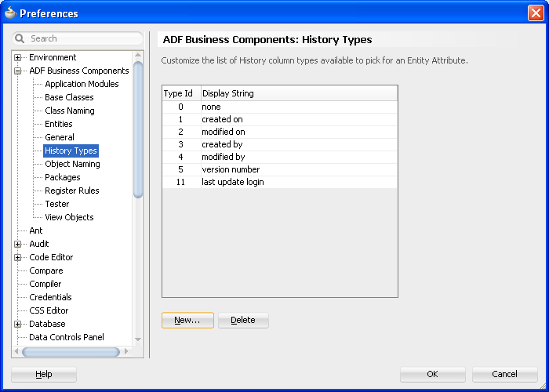Screen dimensions: 549x392
Task: Click the Delete button
Action: (x=243, y=320)
